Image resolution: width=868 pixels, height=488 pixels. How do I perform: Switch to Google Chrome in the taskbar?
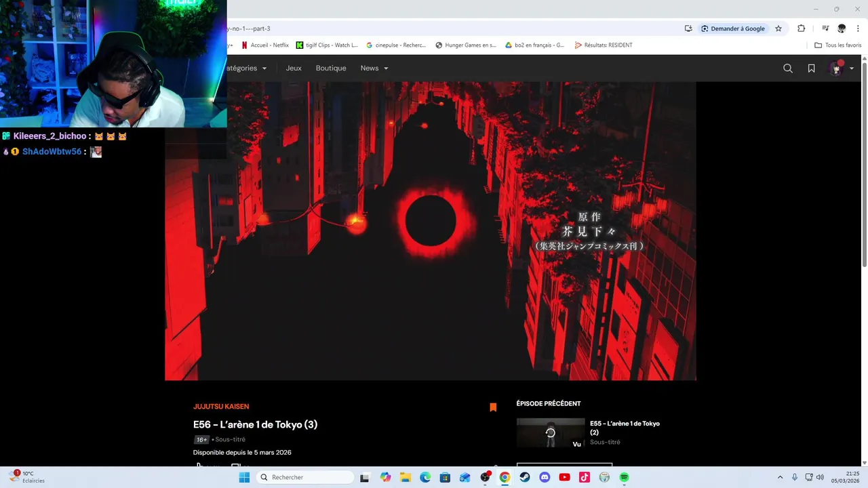[505, 477]
